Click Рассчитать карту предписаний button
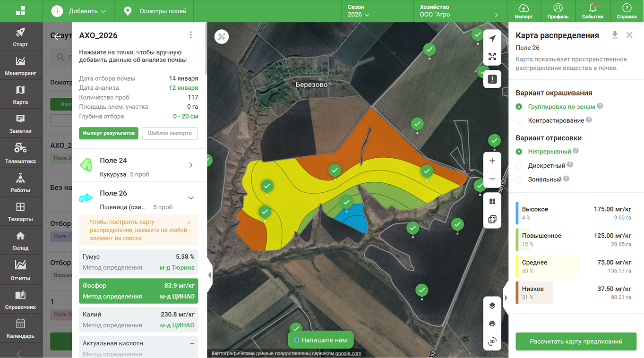This screenshot has width=644, height=358. click(x=576, y=341)
